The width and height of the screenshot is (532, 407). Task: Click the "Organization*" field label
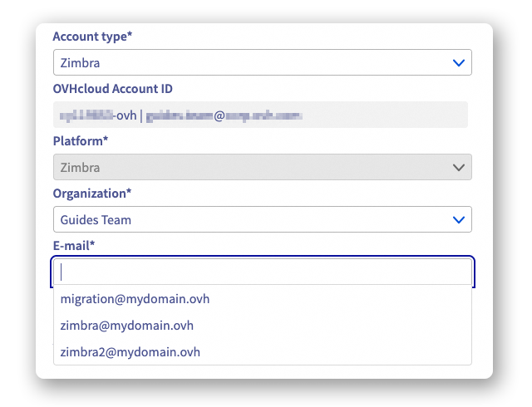(x=92, y=194)
